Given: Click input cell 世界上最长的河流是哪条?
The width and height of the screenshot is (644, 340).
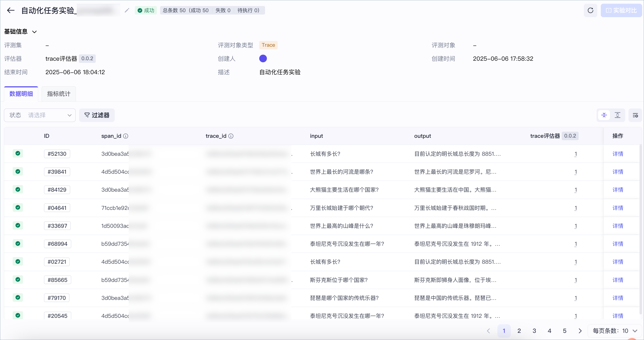Looking at the screenshot, I should [x=342, y=172].
